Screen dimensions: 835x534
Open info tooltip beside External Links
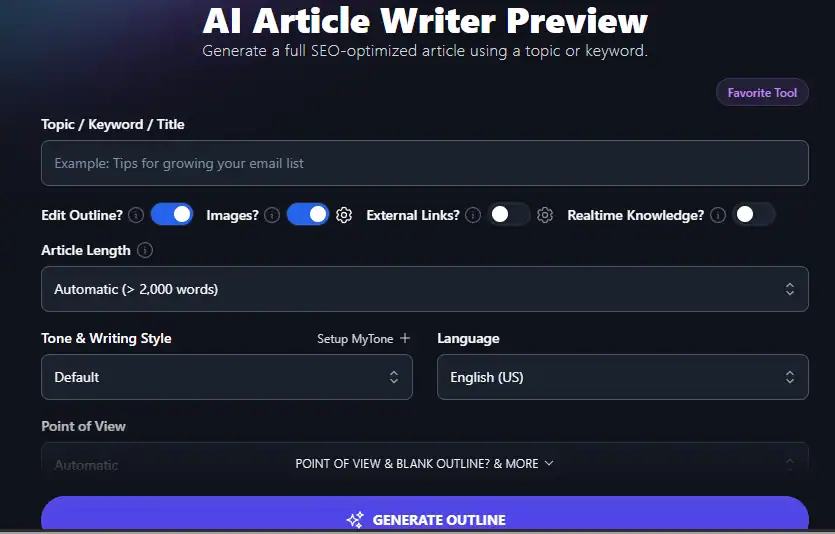click(x=473, y=215)
